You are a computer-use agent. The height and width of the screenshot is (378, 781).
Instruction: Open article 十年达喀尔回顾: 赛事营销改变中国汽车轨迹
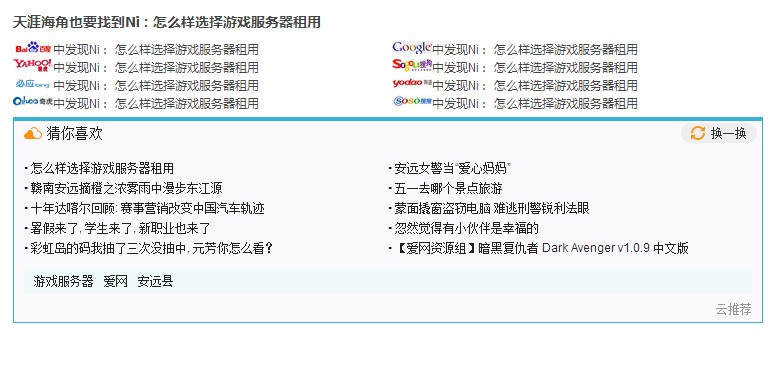pos(147,208)
